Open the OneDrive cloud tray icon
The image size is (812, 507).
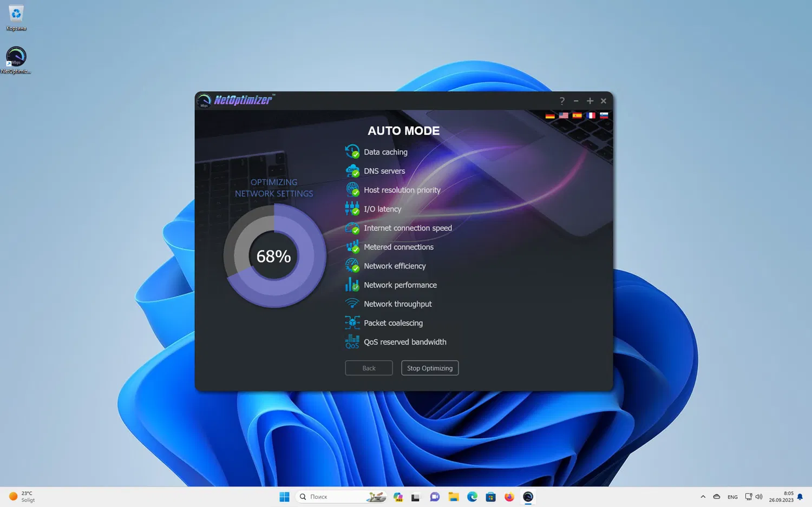(x=717, y=497)
